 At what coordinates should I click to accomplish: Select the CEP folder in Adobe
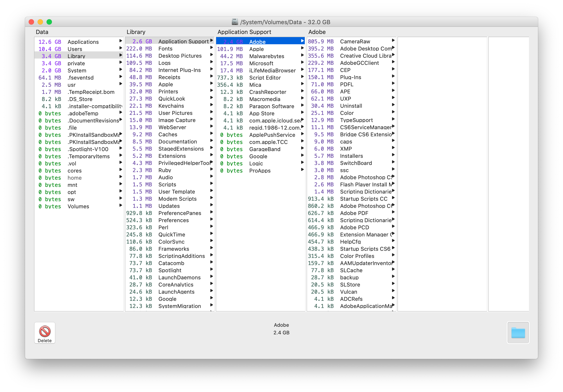(x=351, y=70)
